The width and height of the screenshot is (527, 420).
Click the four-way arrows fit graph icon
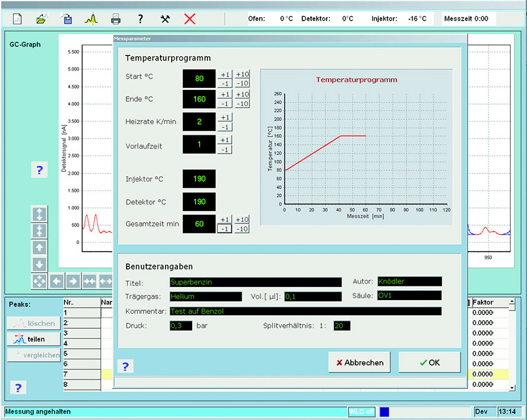(x=39, y=281)
